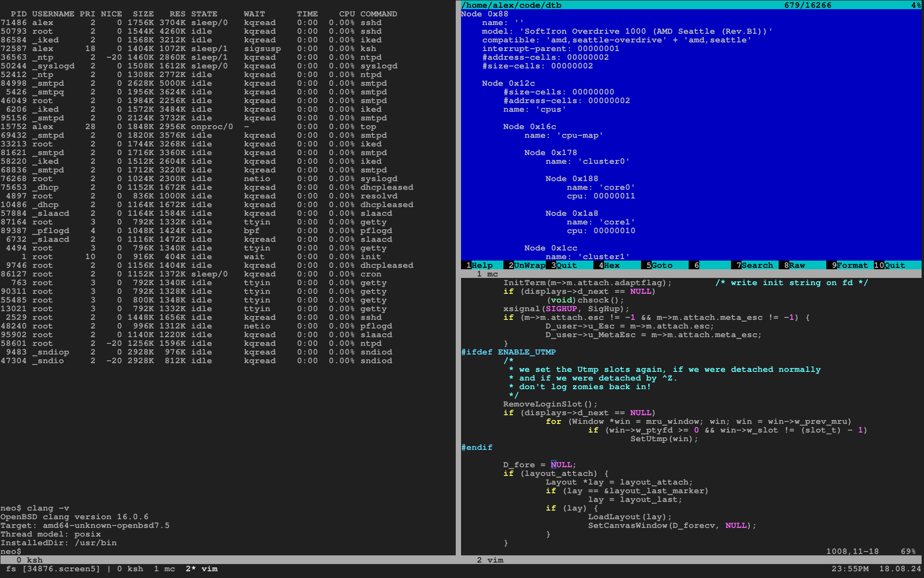Click the 7Search function key
Image resolution: width=924 pixels, height=578 pixels.
click(x=757, y=265)
